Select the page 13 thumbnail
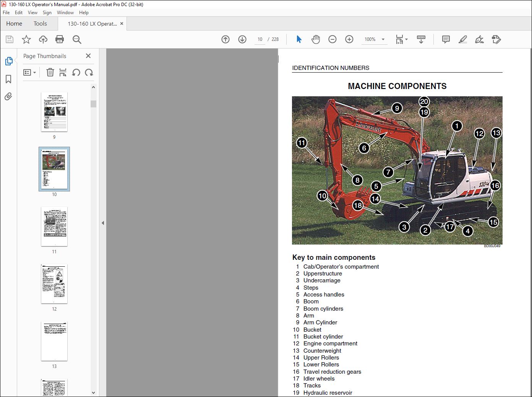The image size is (532, 397). 54,341
